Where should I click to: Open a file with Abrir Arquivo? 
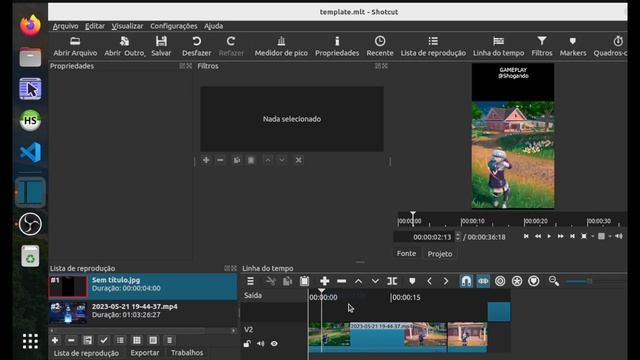click(75, 47)
